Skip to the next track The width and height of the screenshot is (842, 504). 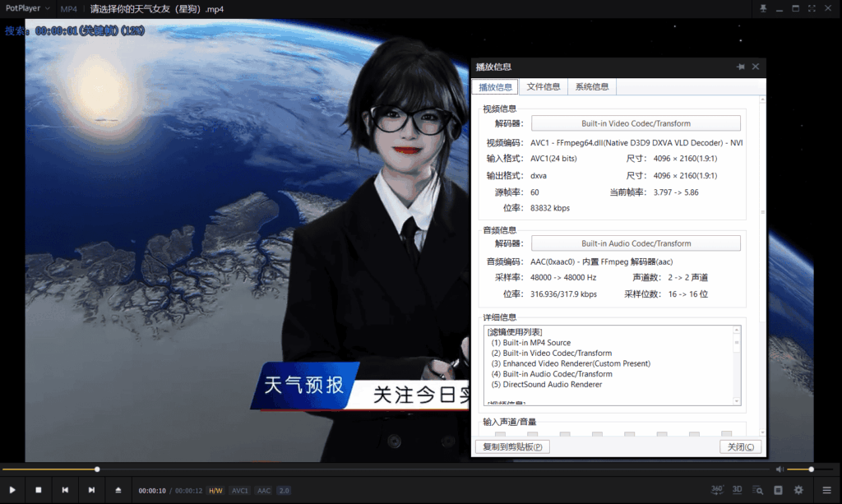point(91,490)
